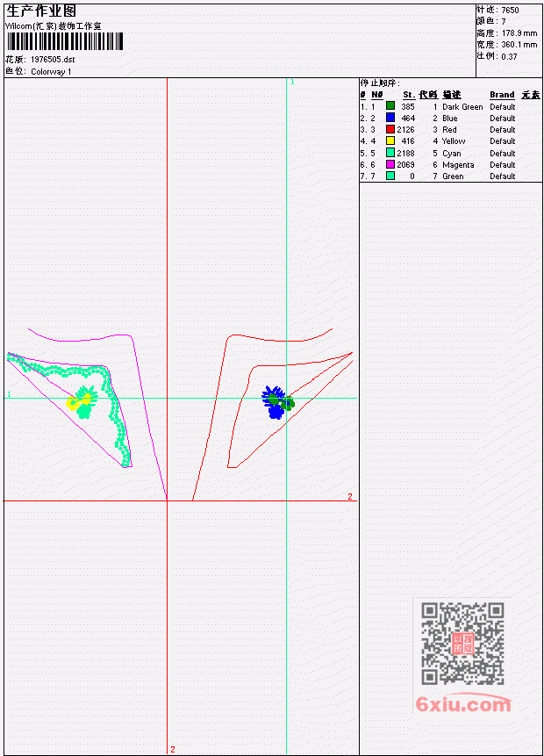544x756 pixels.
Task: Choose the Yellow color swatch in row 4
Action: click(x=390, y=140)
